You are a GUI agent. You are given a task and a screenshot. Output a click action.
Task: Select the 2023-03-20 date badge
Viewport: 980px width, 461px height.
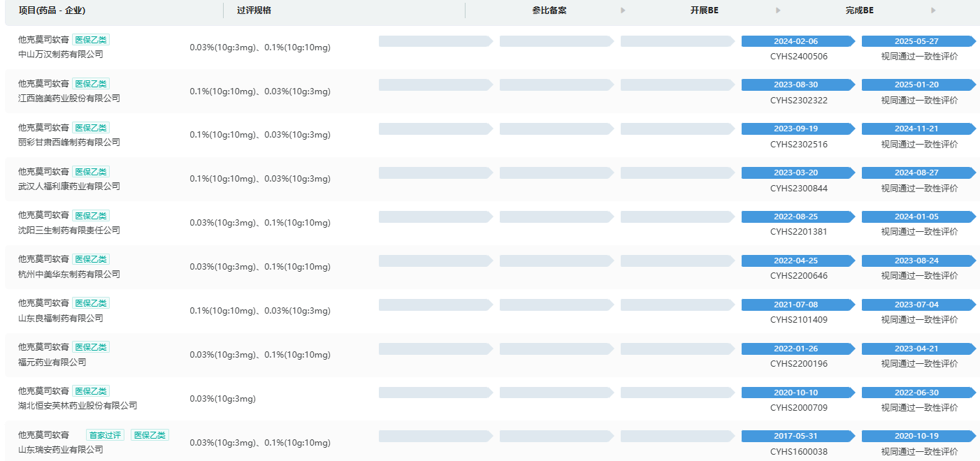[798, 173]
